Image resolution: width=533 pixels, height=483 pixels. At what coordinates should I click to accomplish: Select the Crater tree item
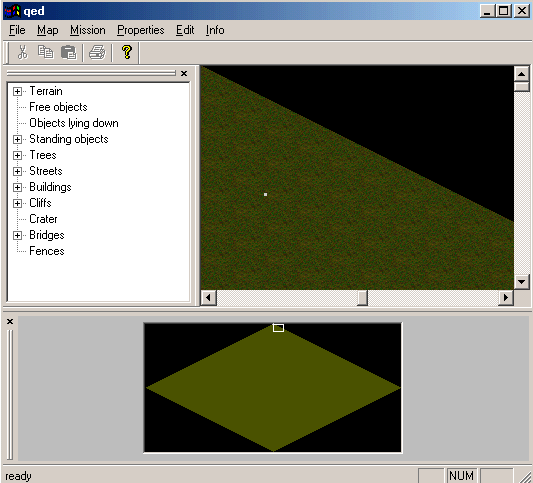[43, 219]
